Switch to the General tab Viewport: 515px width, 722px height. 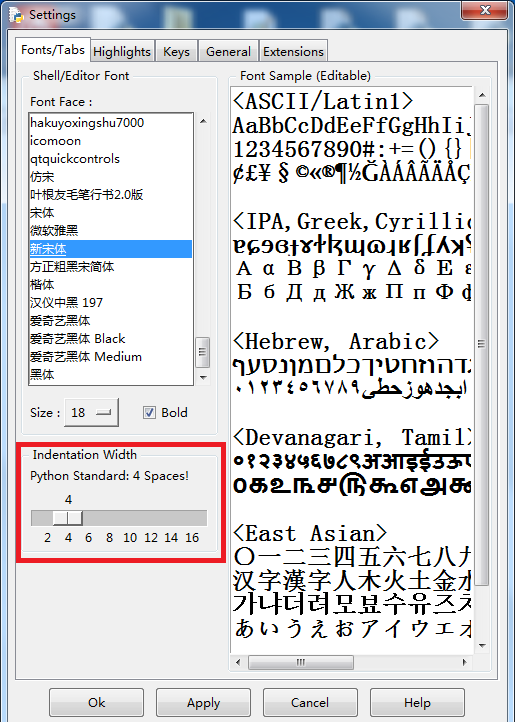[228, 51]
